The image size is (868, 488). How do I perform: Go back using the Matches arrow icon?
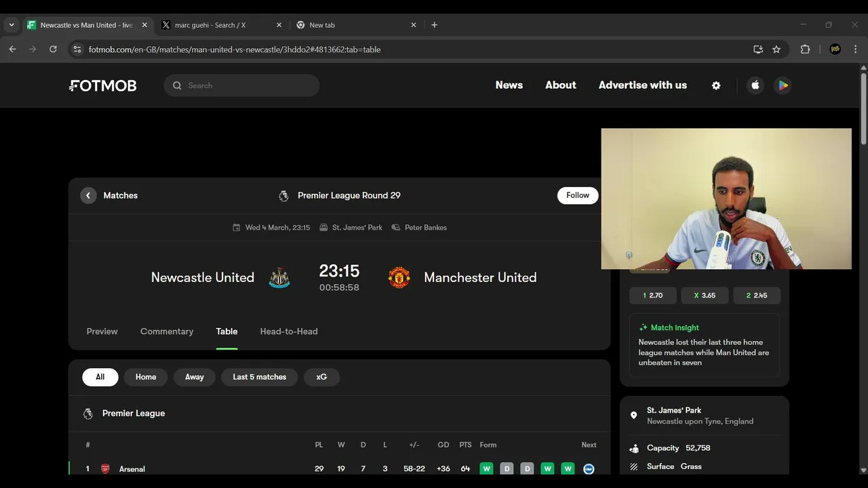(88, 195)
